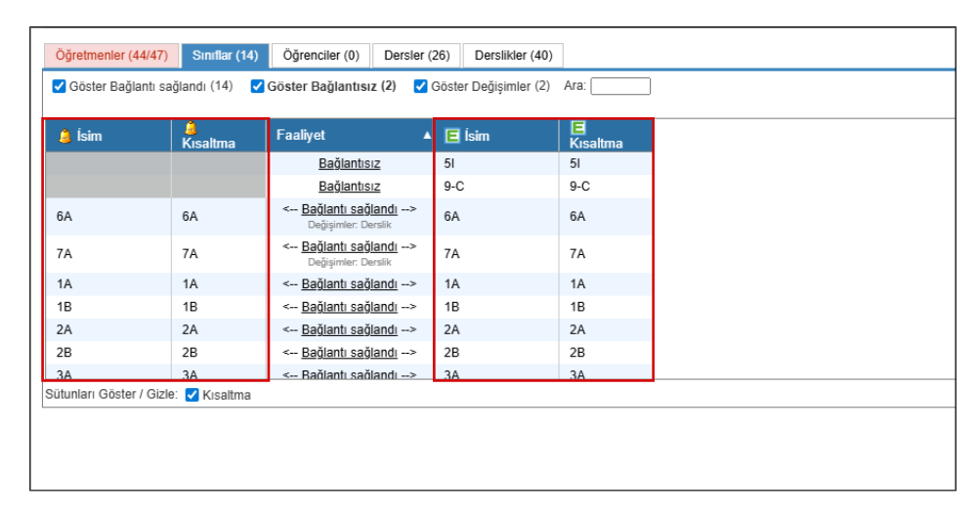Image resolution: width=980 pixels, height=517 pixels.
Task: Toggle the Göster Bağlantı sağlandı checkbox
Action: pos(59,86)
